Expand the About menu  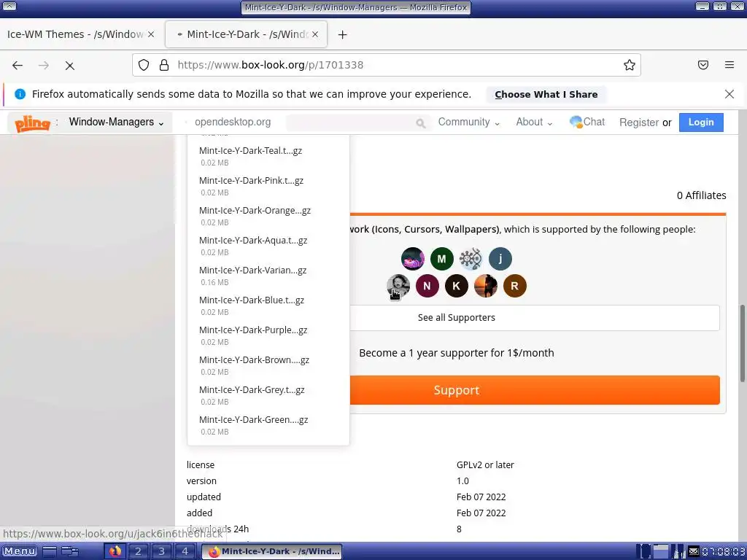[534, 122]
